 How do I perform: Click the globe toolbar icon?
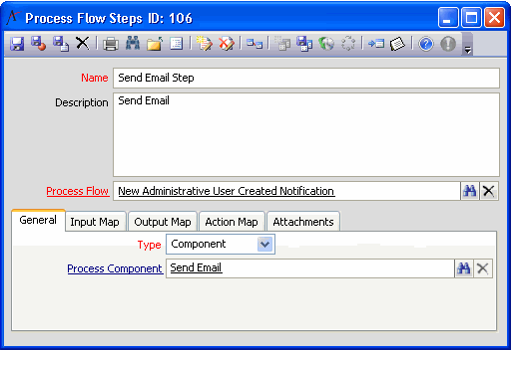(326, 44)
